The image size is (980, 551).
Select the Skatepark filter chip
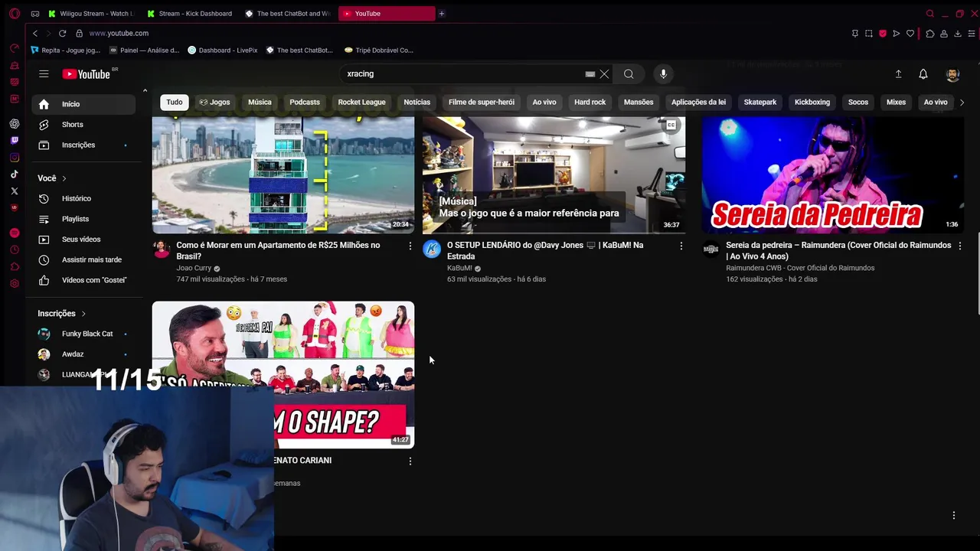[760, 103]
